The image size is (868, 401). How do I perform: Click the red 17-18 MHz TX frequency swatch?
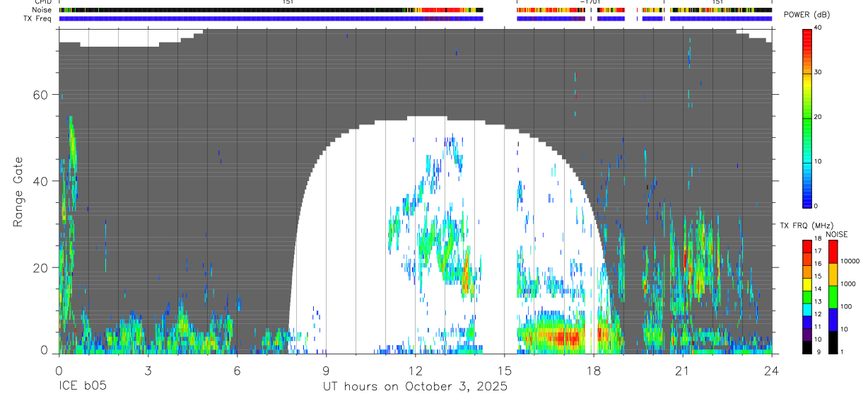(x=807, y=246)
